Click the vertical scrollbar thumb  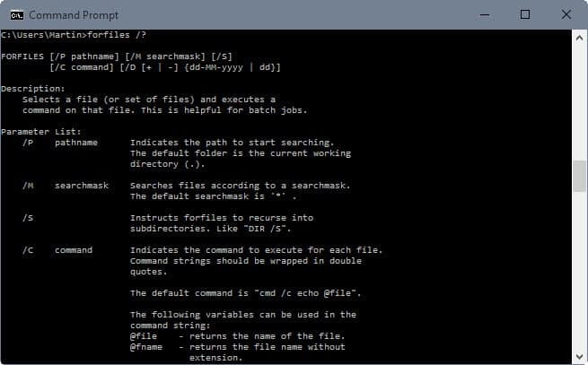(x=579, y=176)
